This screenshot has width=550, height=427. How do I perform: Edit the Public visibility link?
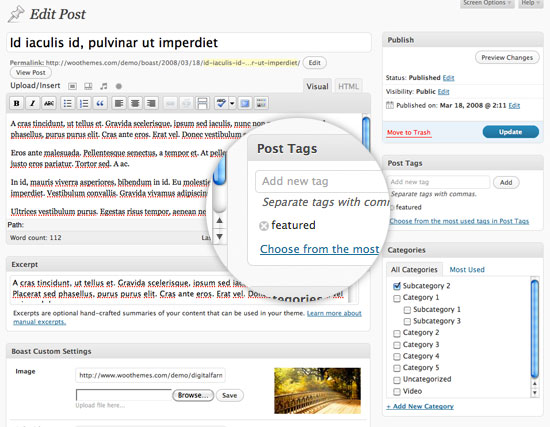(443, 92)
